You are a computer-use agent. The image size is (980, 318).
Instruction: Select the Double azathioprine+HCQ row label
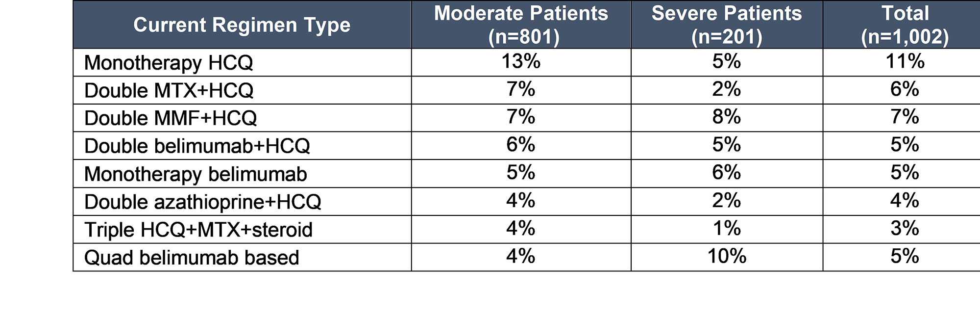coord(202,202)
